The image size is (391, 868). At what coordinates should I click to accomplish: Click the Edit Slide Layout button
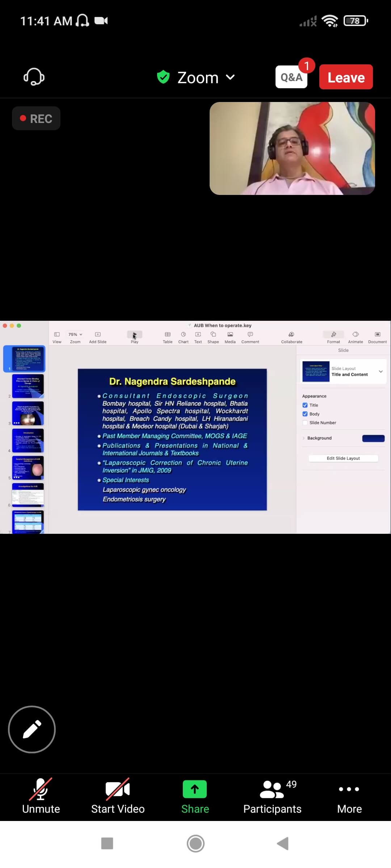click(343, 458)
